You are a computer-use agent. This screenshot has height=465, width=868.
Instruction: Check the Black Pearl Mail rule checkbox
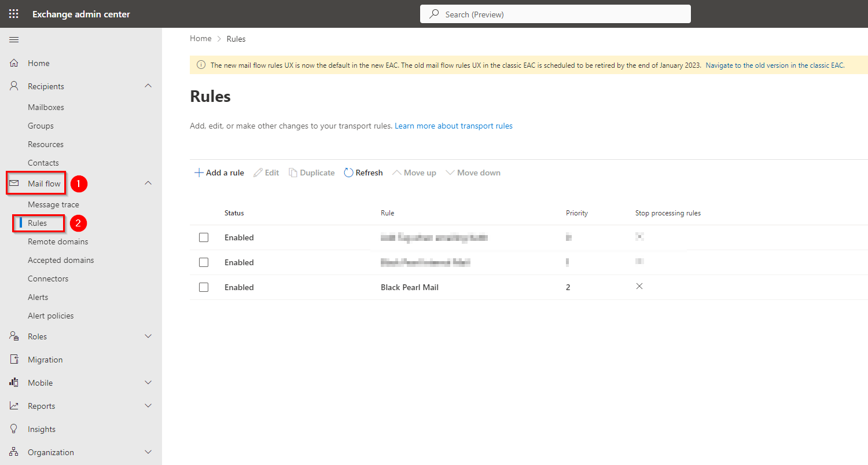204,287
